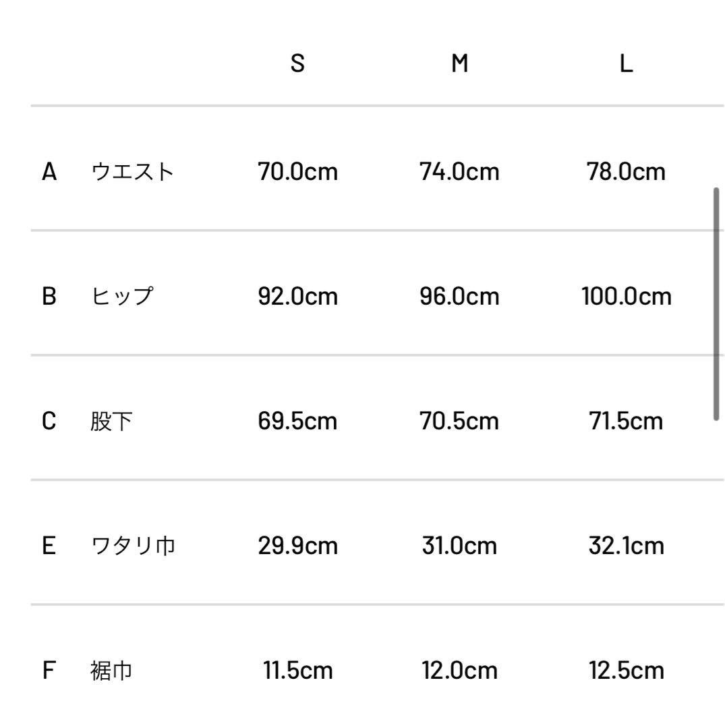The height and width of the screenshot is (728, 725).
Task: Select the 11.5cm hem width value
Action: pyautogui.click(x=297, y=671)
